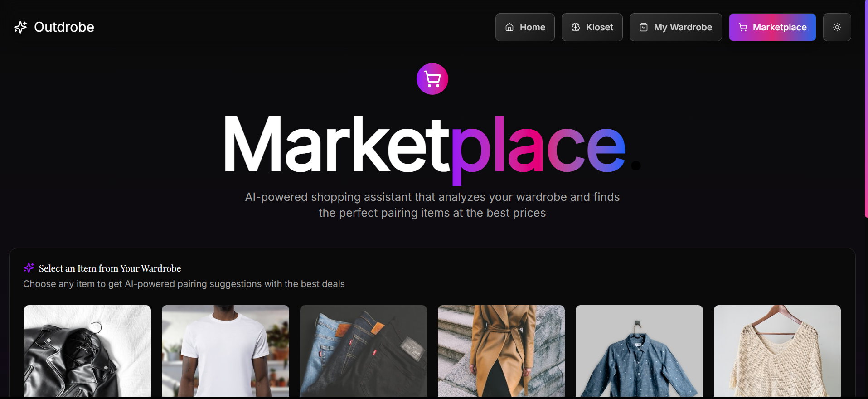This screenshot has height=399, width=868.
Task: Select the blue dotted shirt item
Action: [x=639, y=351]
